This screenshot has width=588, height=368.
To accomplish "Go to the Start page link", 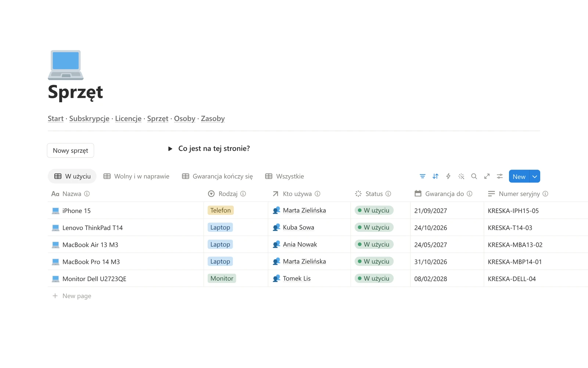I will (x=55, y=118).
